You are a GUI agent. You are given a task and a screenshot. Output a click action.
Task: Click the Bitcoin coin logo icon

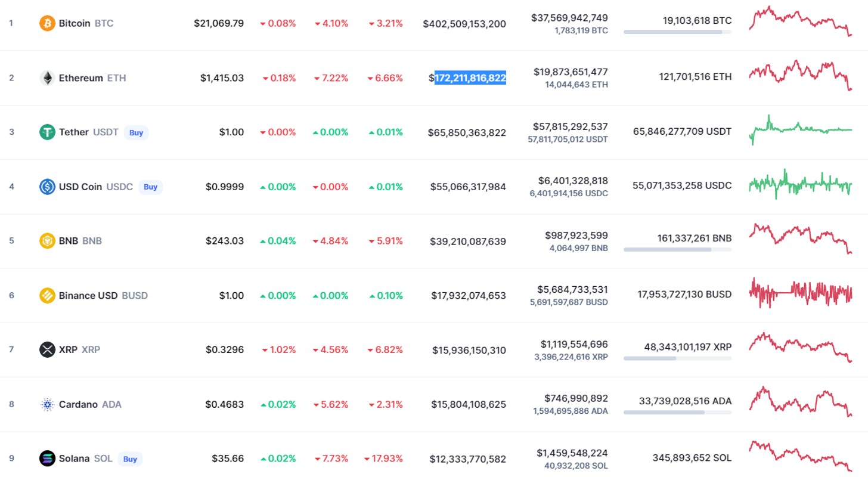pyautogui.click(x=47, y=23)
